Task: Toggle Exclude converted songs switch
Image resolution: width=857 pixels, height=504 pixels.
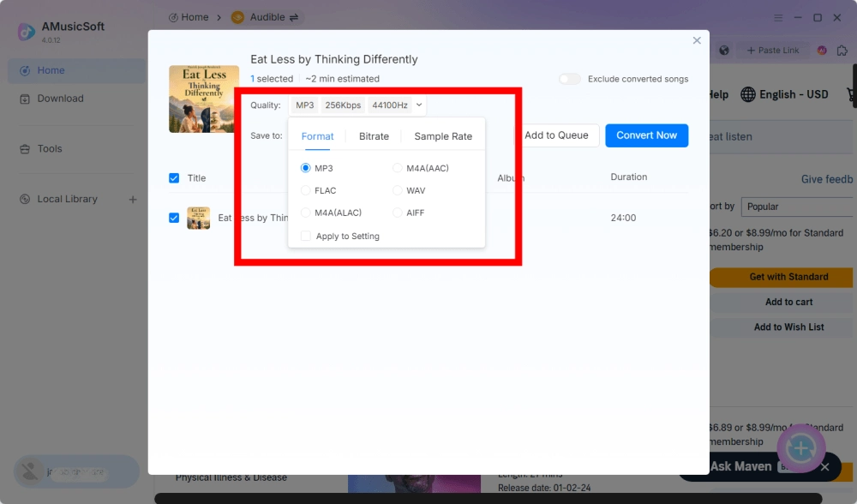Action: (x=570, y=79)
